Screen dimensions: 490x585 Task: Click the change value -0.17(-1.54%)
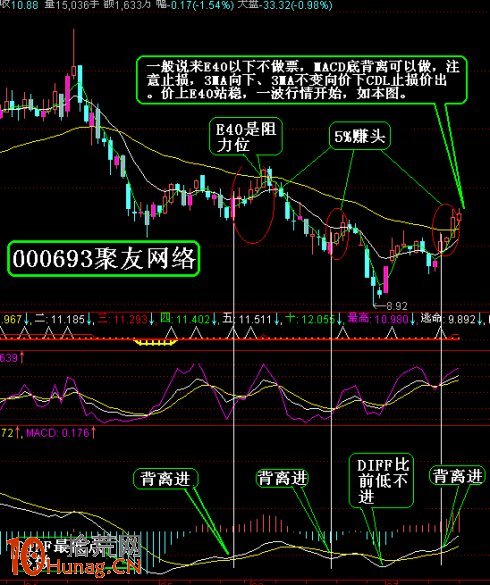tap(200, 4)
